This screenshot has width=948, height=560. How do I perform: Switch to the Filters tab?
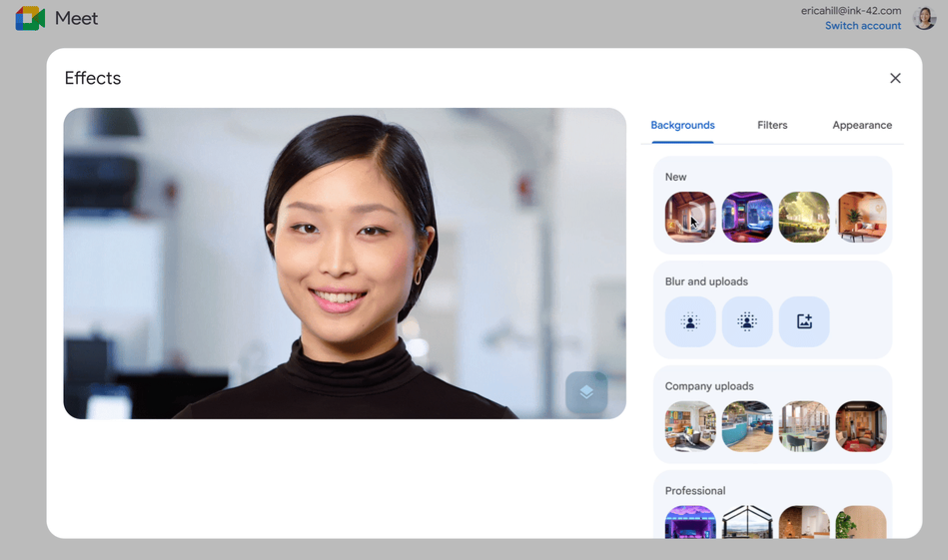tap(772, 125)
